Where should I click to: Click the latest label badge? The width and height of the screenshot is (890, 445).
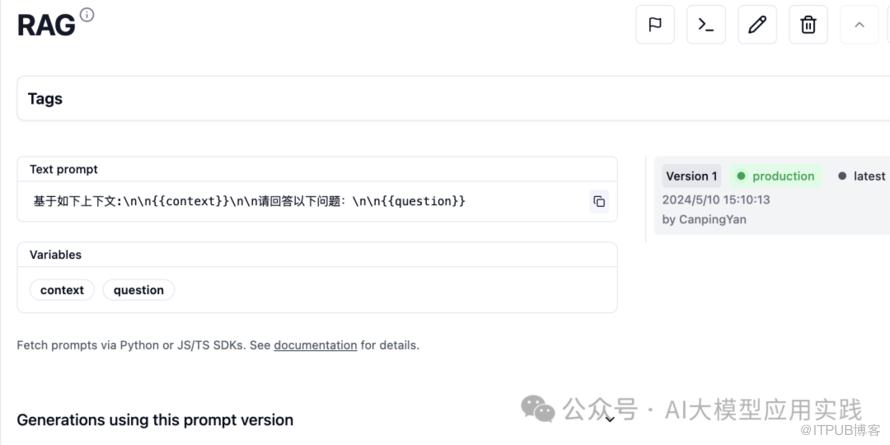[x=861, y=176]
